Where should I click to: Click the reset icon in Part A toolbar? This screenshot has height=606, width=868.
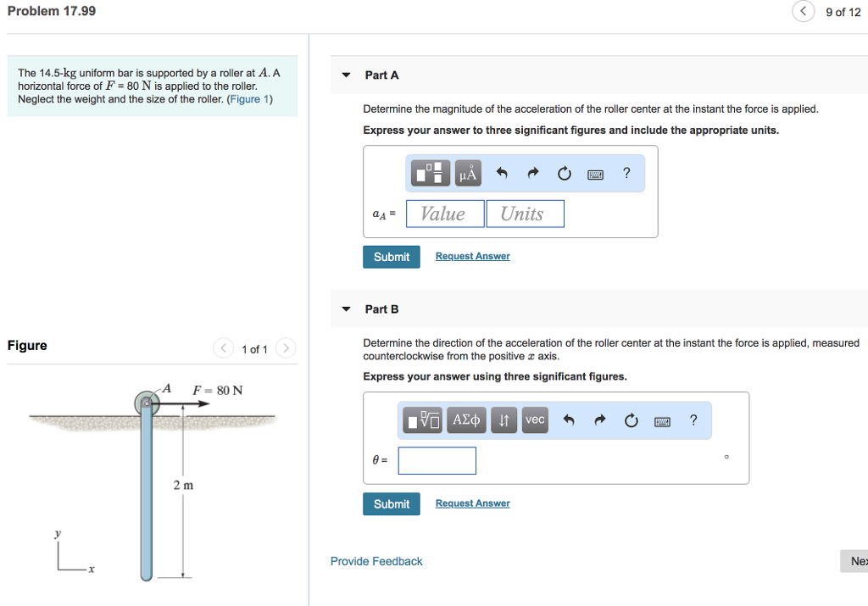pos(564,173)
